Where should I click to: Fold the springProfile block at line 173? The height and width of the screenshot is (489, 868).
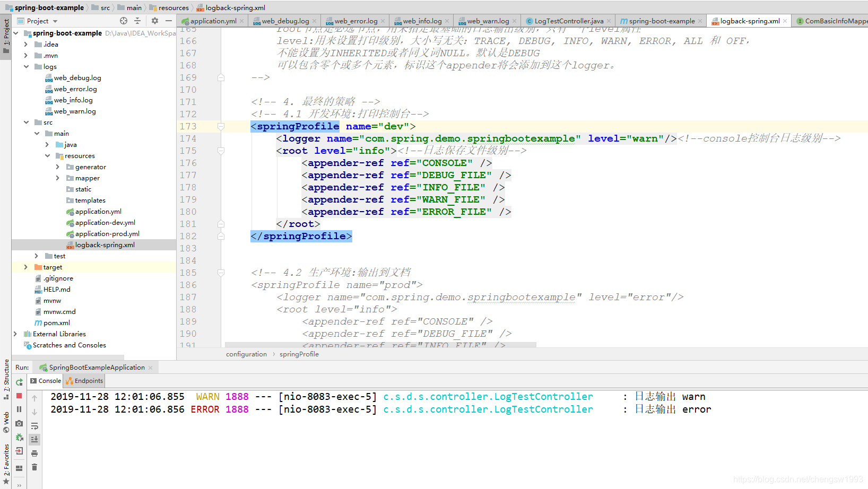click(221, 126)
